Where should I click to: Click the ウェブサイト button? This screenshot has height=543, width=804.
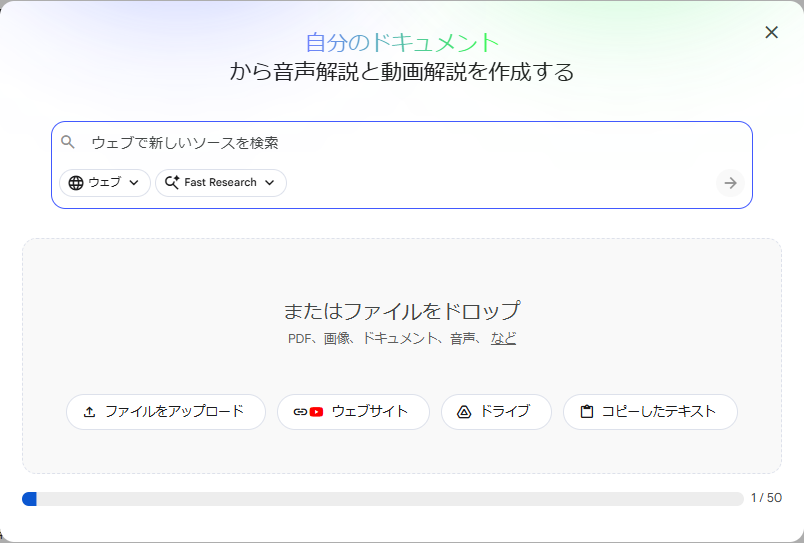click(x=353, y=412)
